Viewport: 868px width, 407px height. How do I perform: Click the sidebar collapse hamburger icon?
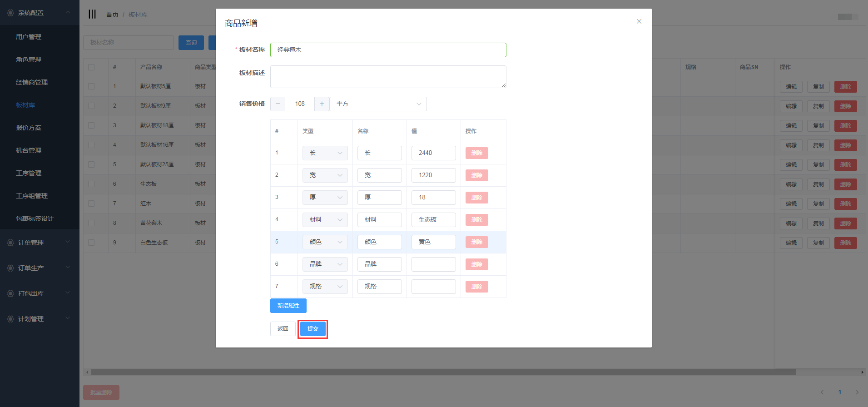92,14
